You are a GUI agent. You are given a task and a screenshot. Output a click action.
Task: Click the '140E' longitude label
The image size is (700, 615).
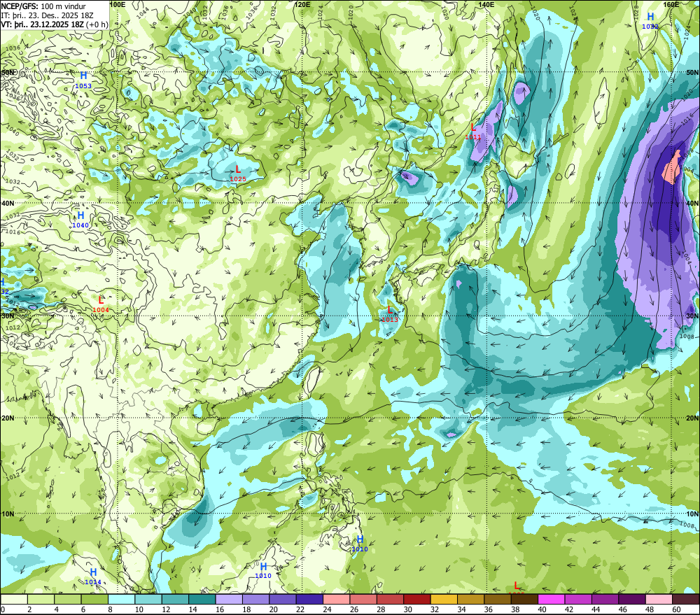click(x=486, y=4)
